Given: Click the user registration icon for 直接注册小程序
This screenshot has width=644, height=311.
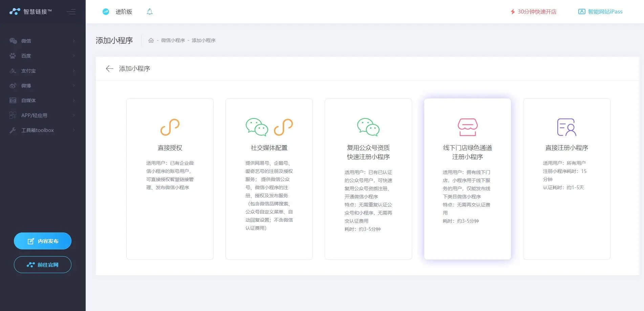Looking at the screenshot, I should pos(566,127).
